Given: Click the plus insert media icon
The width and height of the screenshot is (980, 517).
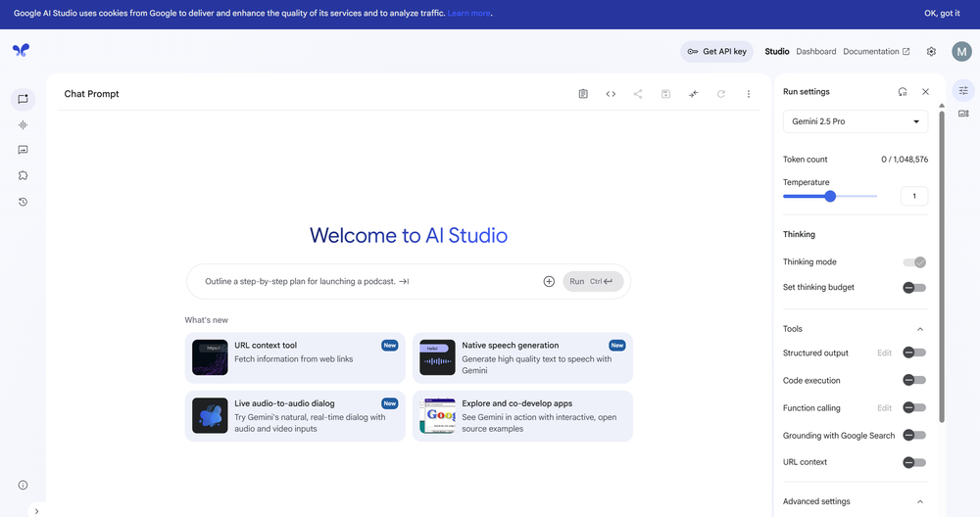Looking at the screenshot, I should [549, 282].
